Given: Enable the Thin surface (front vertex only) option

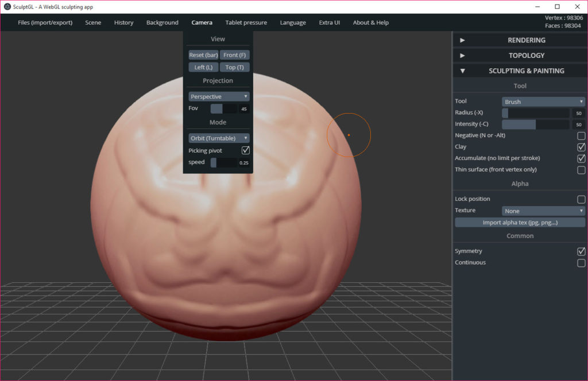Looking at the screenshot, I should tap(581, 169).
